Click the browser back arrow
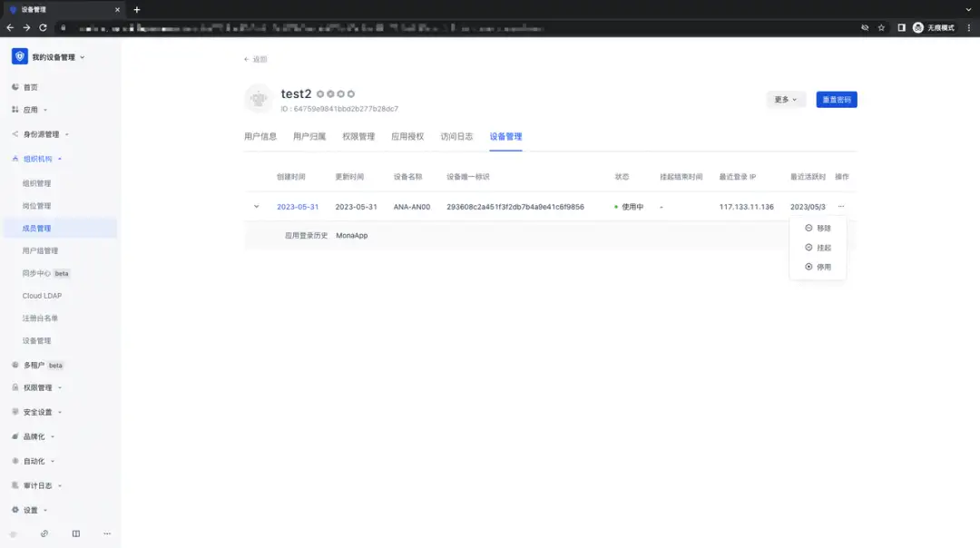Image resolution: width=980 pixels, height=548 pixels. 10,27
